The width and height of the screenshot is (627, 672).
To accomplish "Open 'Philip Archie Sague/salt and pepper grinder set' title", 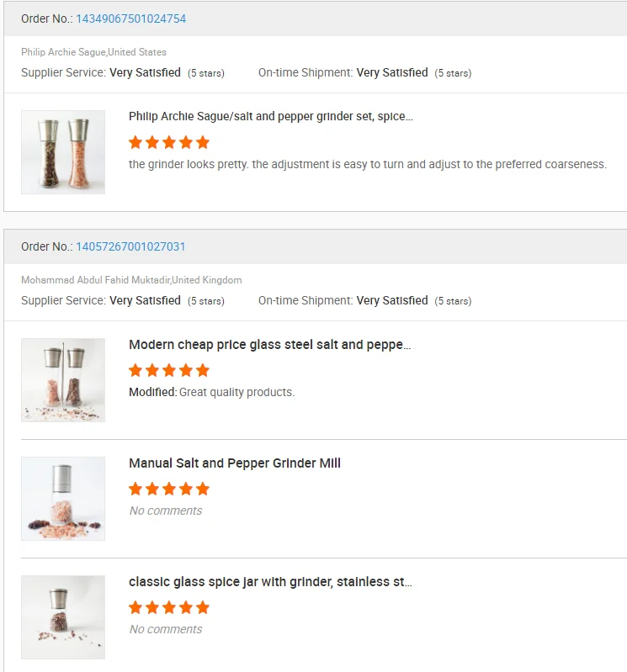I will click(x=270, y=117).
